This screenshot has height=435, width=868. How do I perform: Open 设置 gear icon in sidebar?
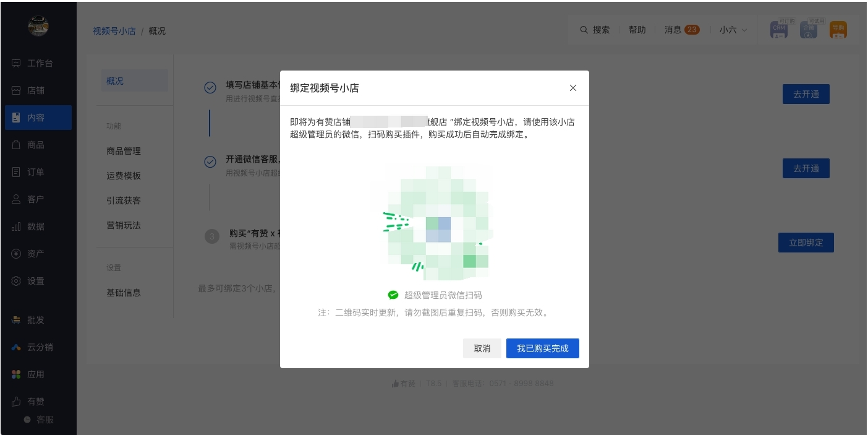(16, 281)
